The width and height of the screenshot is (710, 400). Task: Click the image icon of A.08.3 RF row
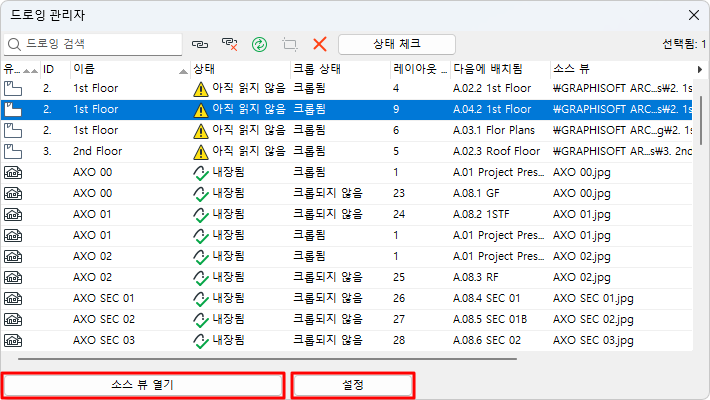click(x=13, y=277)
